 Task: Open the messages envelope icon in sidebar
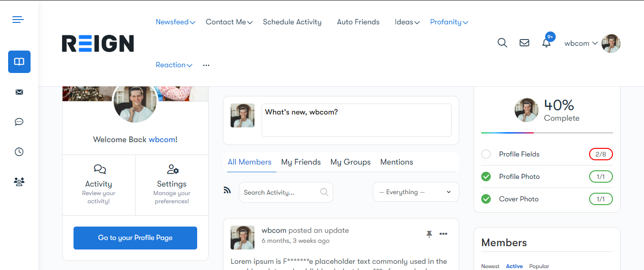[x=19, y=92]
